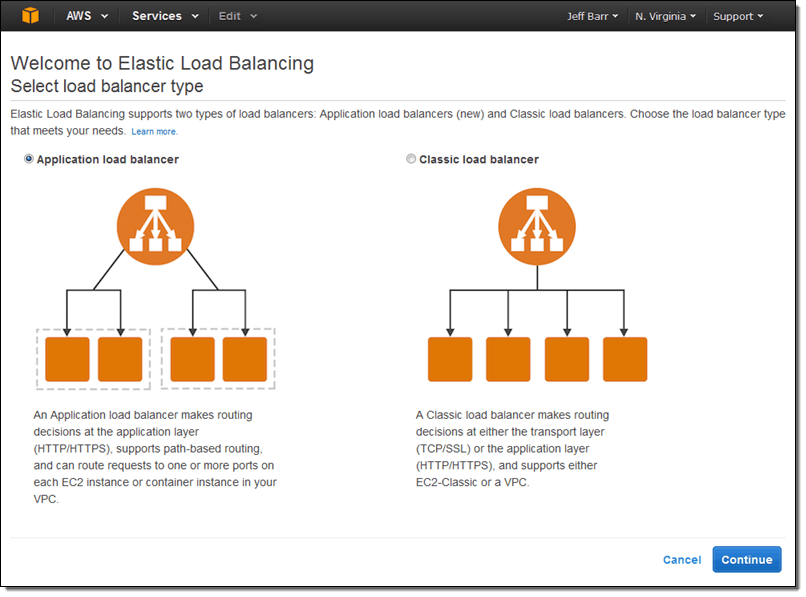Open the Learn more link

click(x=154, y=132)
